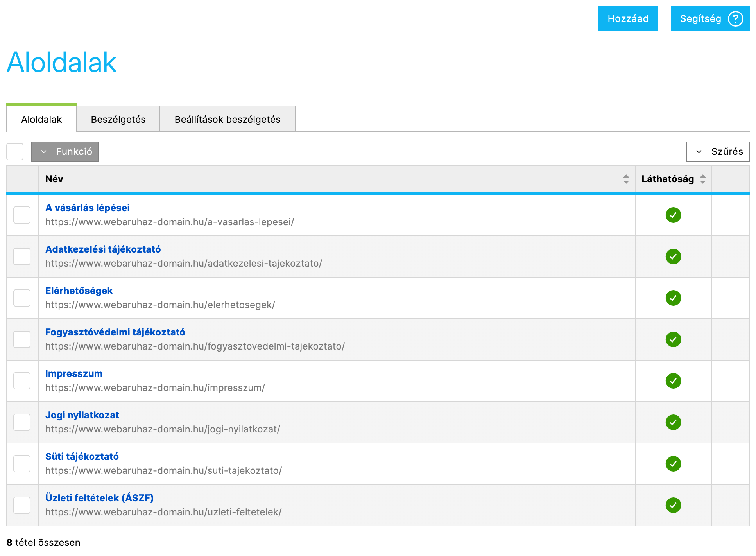
Task: Click the Impresszum visibility check icon
Action: point(673,381)
